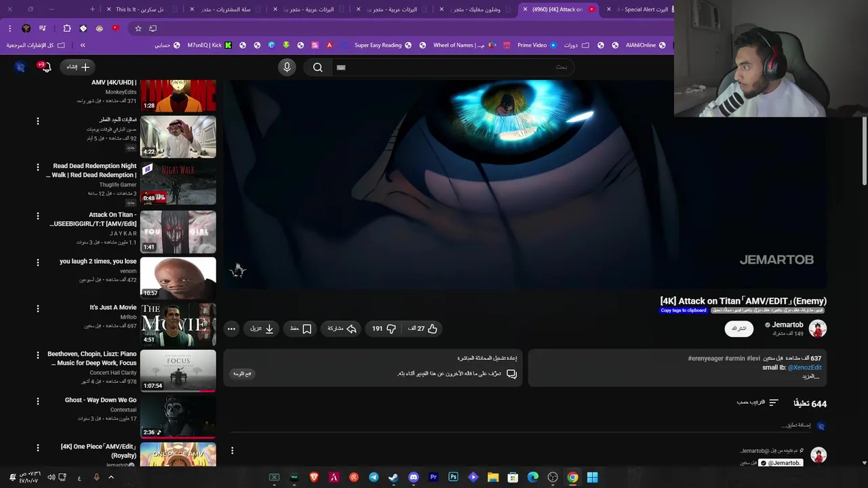Screen dimensions: 868x488
Task: Open Telegram from the taskbar
Action: (374, 477)
